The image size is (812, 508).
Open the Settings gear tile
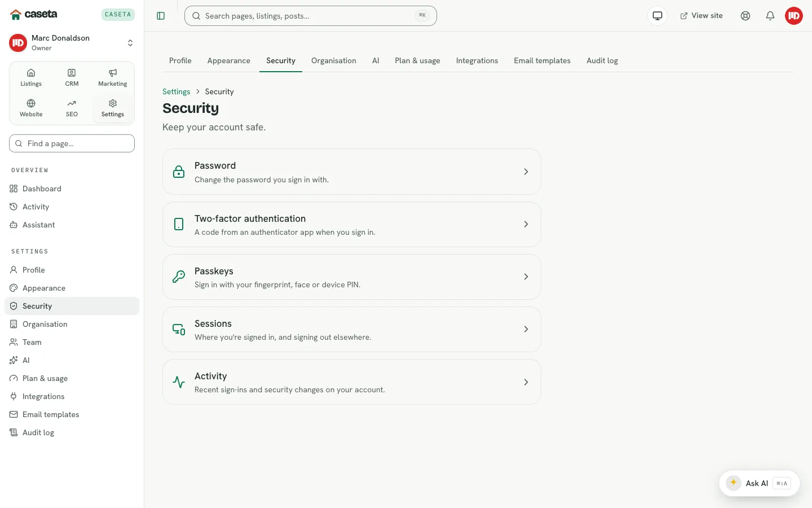[x=113, y=108]
